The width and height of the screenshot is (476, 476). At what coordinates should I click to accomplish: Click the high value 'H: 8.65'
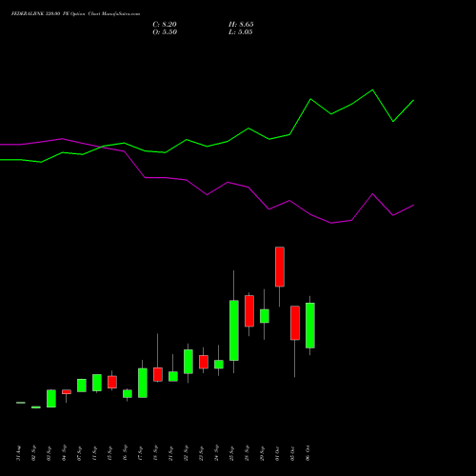coord(241,25)
